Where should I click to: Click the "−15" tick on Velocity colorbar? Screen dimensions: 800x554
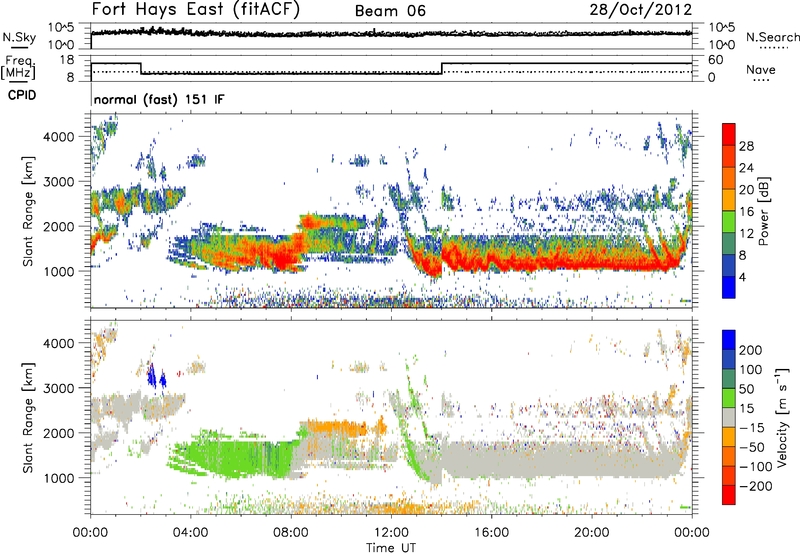(752, 428)
